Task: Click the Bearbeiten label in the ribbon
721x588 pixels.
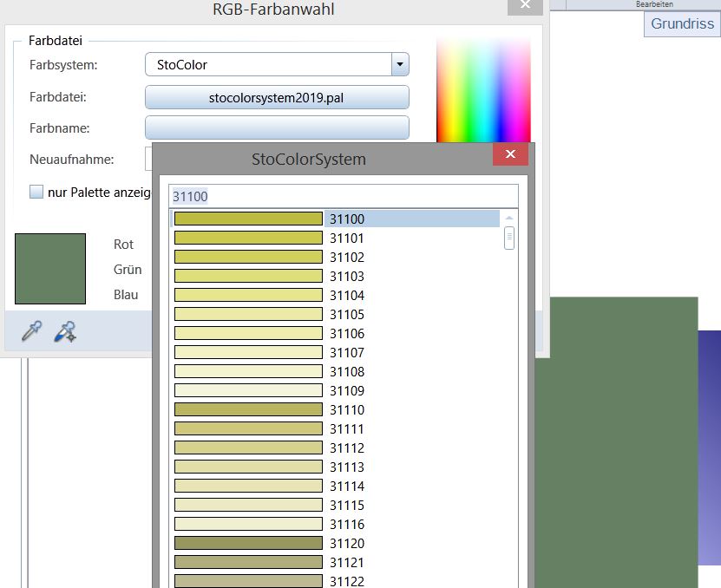Action: click(654, 5)
